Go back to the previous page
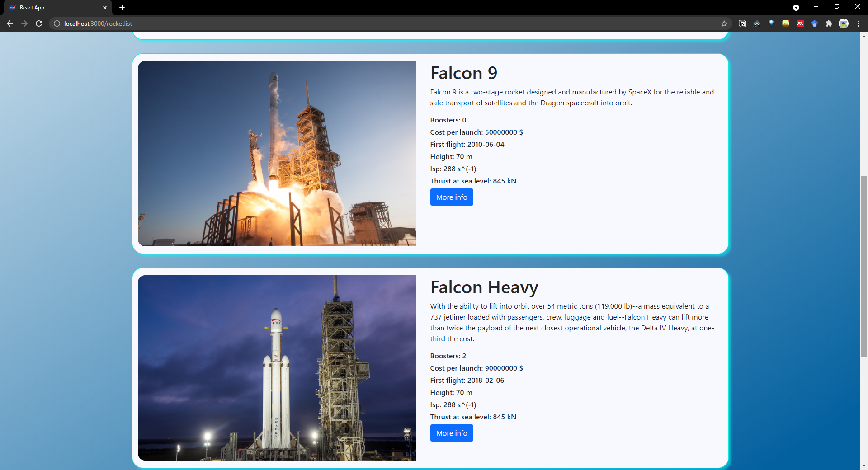The width and height of the screenshot is (868, 470). coord(10,23)
